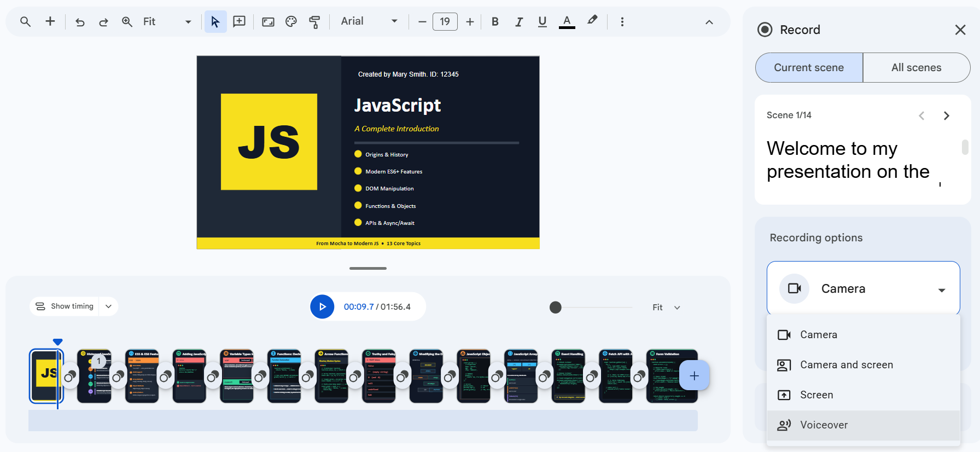Open the background image icon in toolbar
Screen dimensions: 980x452
pos(268,22)
